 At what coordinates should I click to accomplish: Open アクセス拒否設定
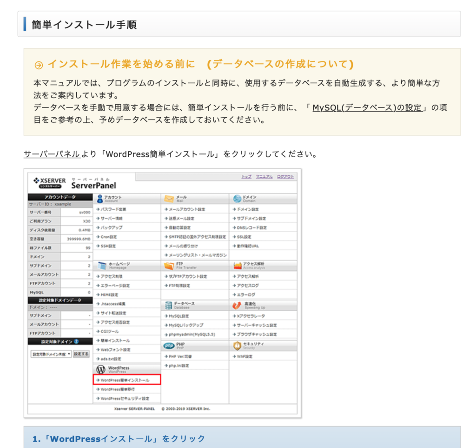(115, 322)
